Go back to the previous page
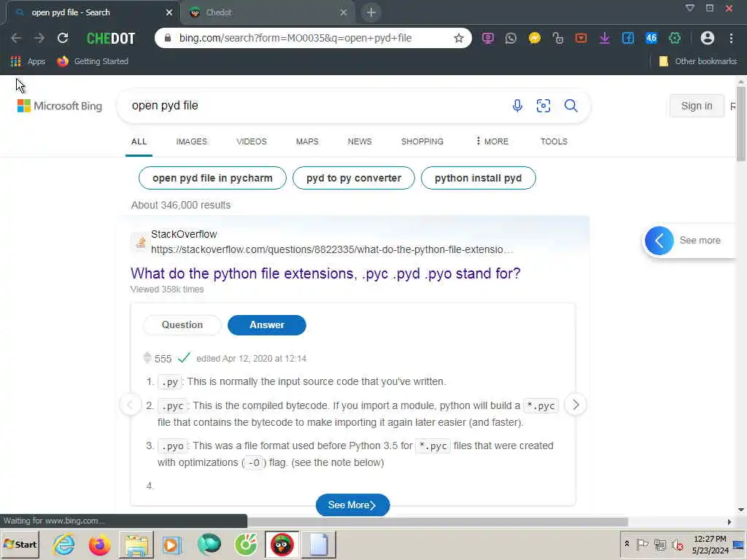 [16, 38]
